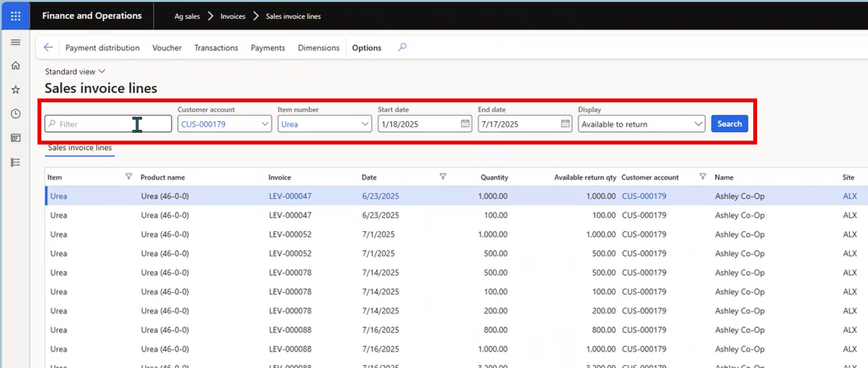Open CUS-000179 link in the selected row

(x=644, y=196)
